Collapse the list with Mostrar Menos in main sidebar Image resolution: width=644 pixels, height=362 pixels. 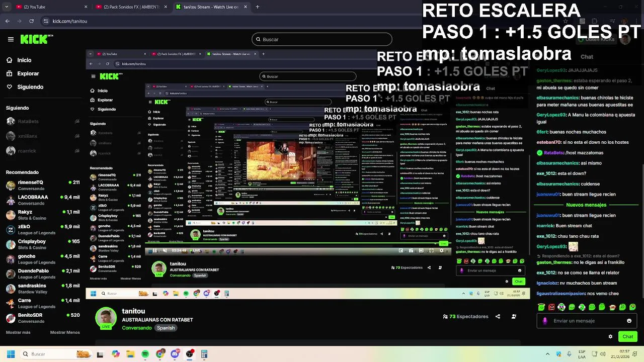(x=65, y=332)
